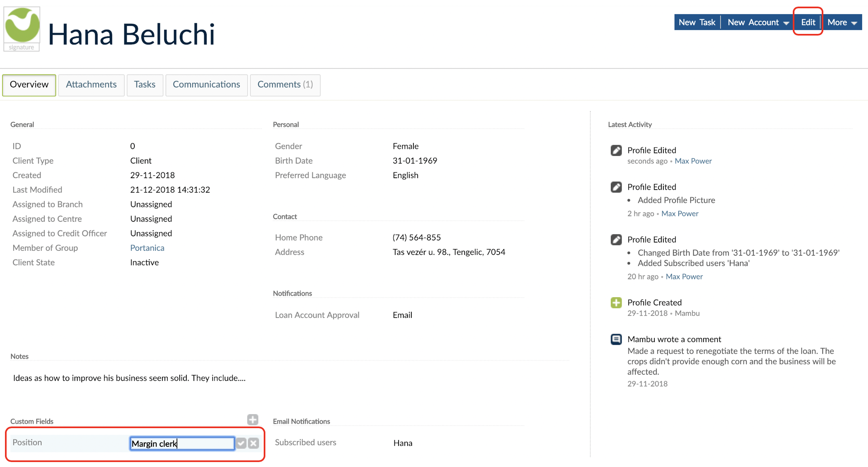This screenshot has height=467, width=868.
Task: Click the New Task button
Action: (697, 22)
